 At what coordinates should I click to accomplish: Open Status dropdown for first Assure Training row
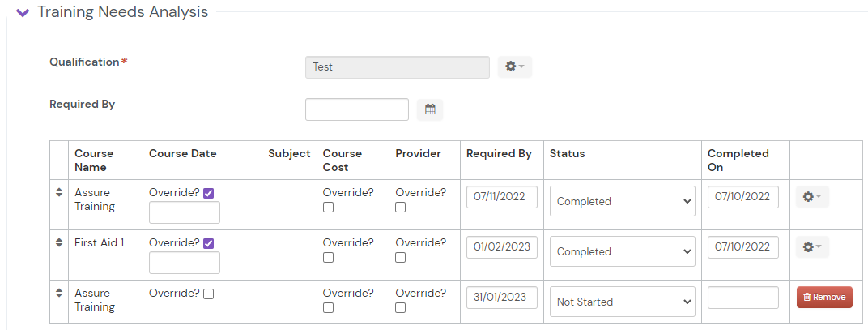coord(622,201)
